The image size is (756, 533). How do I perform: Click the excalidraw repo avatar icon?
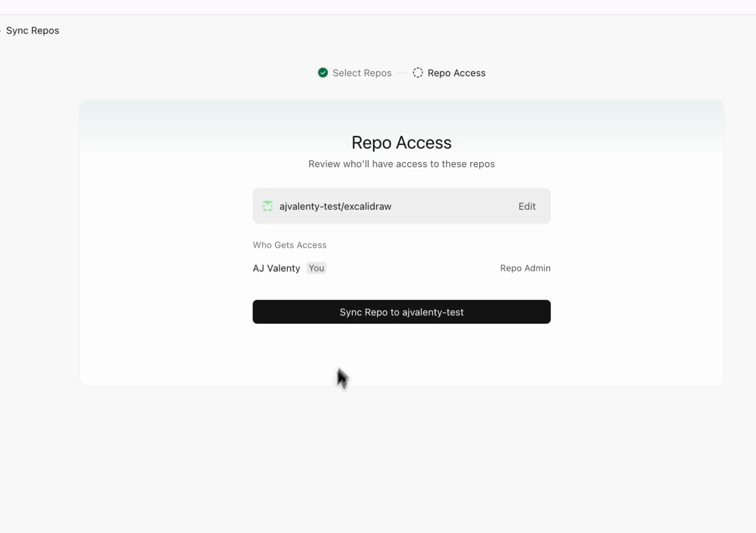[267, 206]
